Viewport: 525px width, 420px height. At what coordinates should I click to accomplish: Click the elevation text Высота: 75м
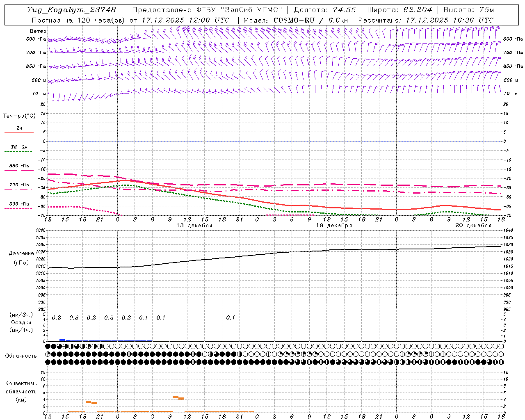coord(468,10)
